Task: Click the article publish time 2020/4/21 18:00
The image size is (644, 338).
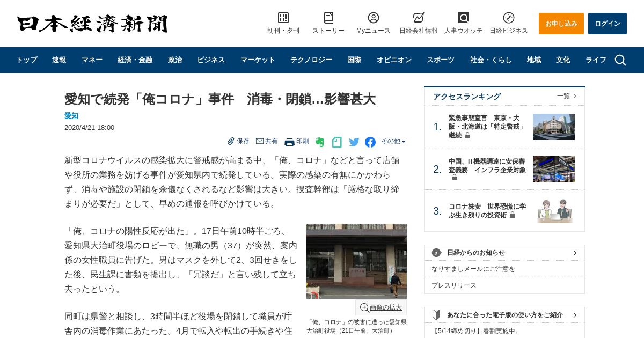Action: pos(89,128)
